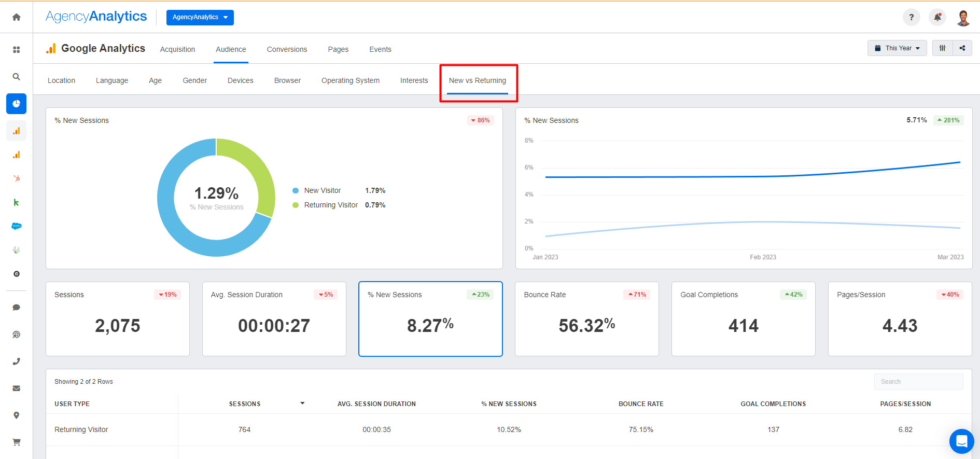Open the map pin local icon
980x459 pixels.
pyautogui.click(x=17, y=415)
